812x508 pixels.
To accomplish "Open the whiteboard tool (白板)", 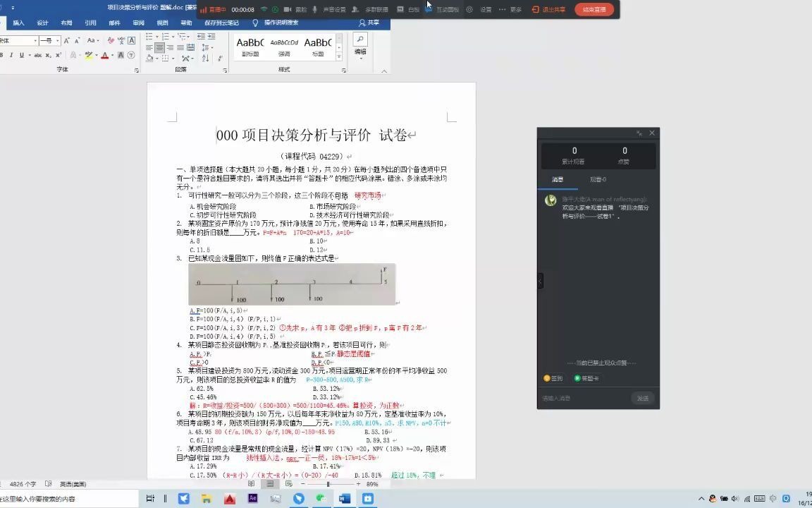I will 409,9.
